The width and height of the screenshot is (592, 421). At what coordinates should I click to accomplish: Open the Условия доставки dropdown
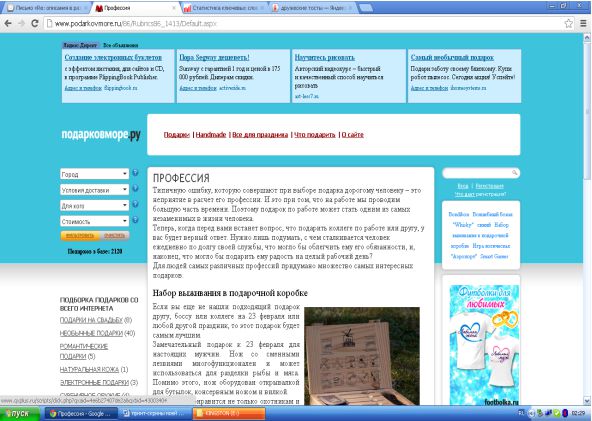pyautogui.click(x=94, y=190)
